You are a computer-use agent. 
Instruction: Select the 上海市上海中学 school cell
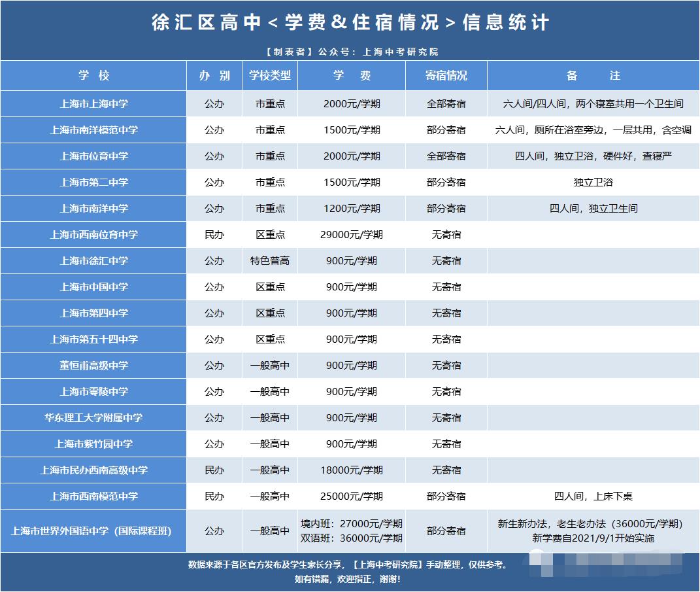[x=93, y=103]
